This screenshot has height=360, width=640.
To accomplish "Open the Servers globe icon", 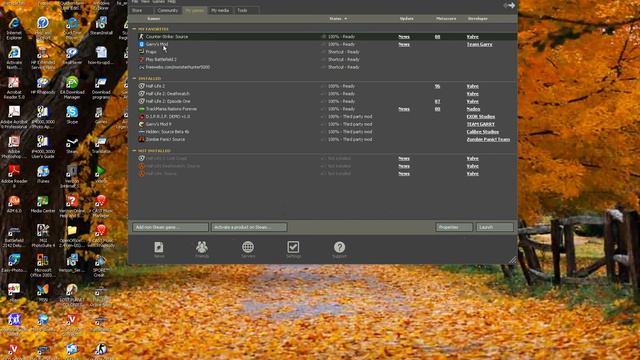I will pos(248,247).
